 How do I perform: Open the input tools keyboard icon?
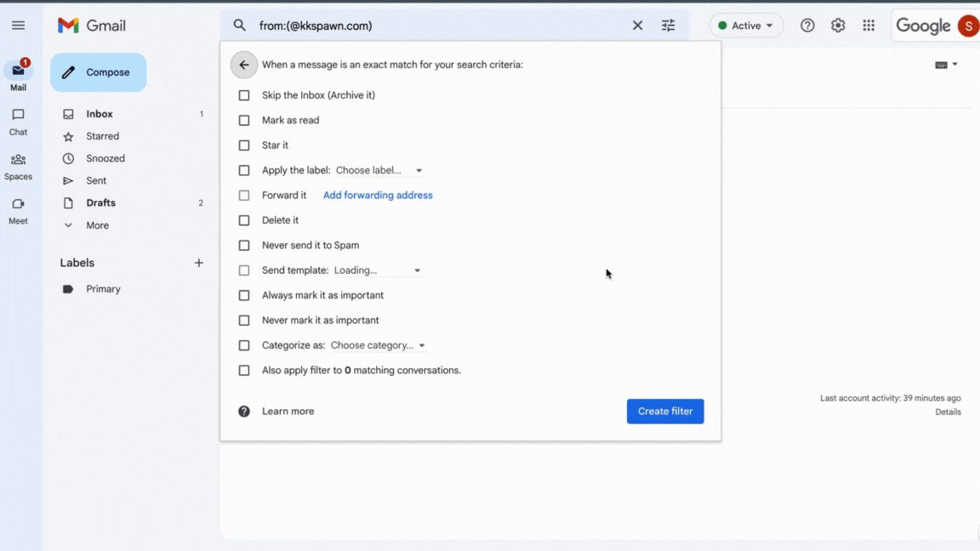pyautogui.click(x=941, y=65)
